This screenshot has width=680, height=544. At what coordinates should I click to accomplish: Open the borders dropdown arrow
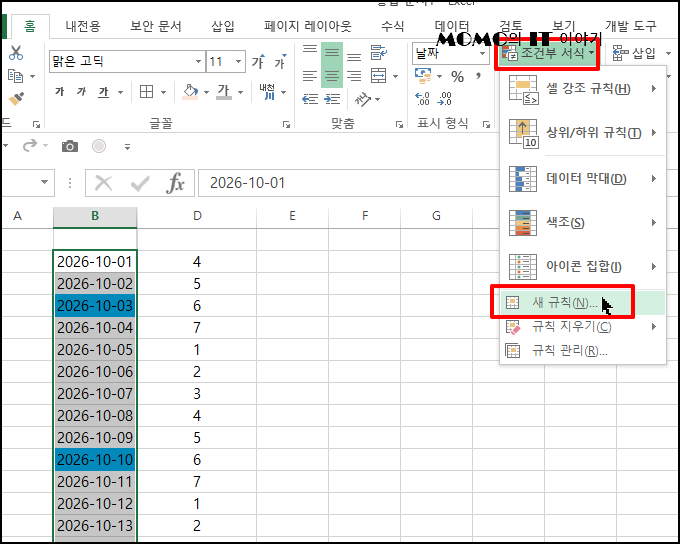tap(163, 92)
